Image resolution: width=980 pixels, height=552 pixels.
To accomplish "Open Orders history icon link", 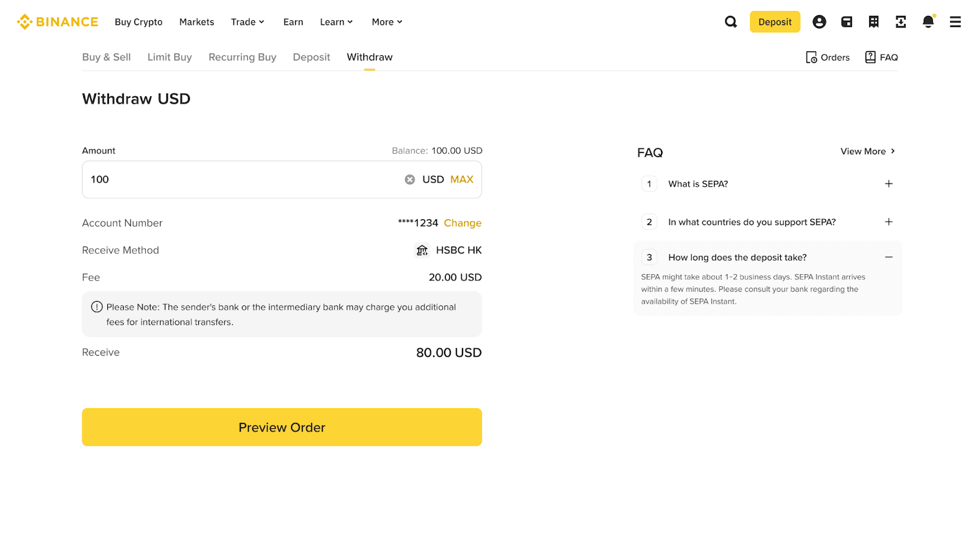I will 827,58.
